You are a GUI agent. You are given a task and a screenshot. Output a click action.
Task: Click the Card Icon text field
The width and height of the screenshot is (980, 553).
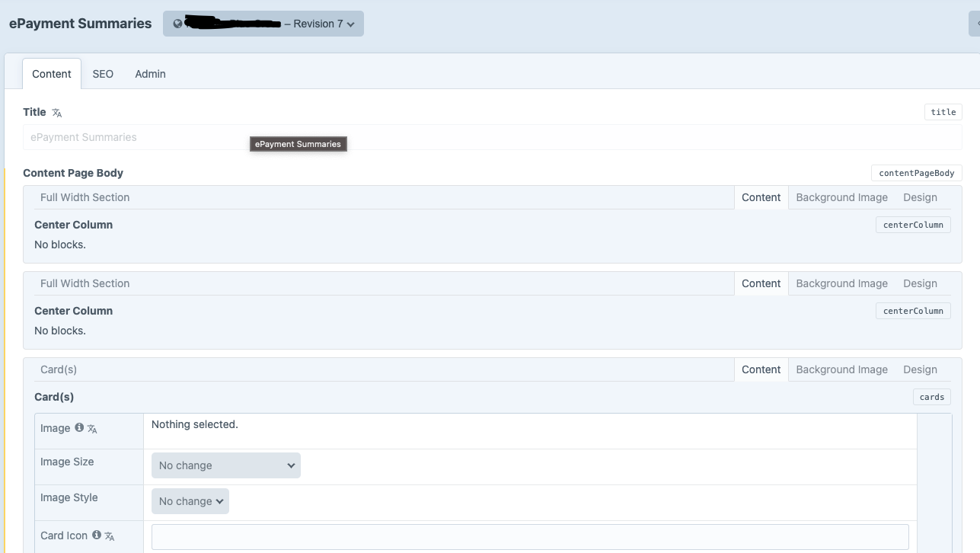[530, 536]
